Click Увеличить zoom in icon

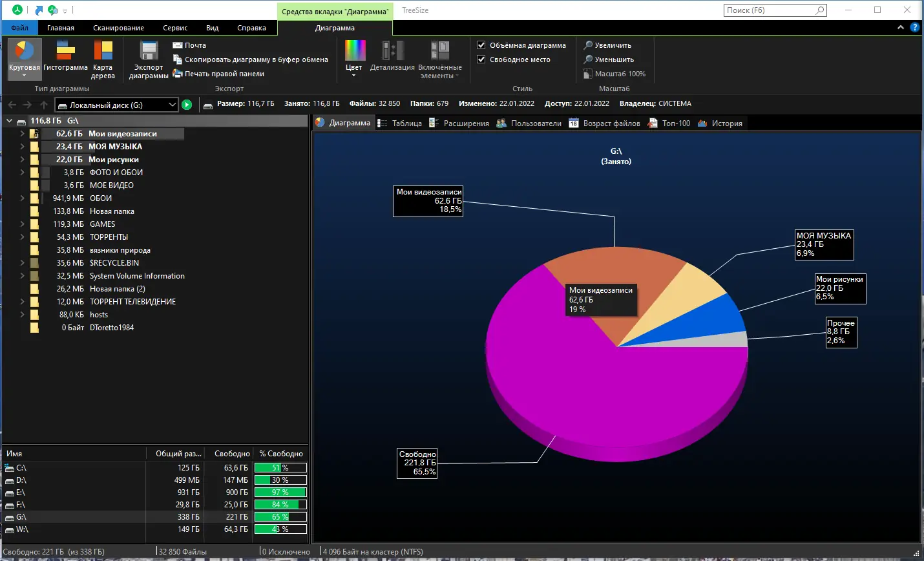pos(588,45)
